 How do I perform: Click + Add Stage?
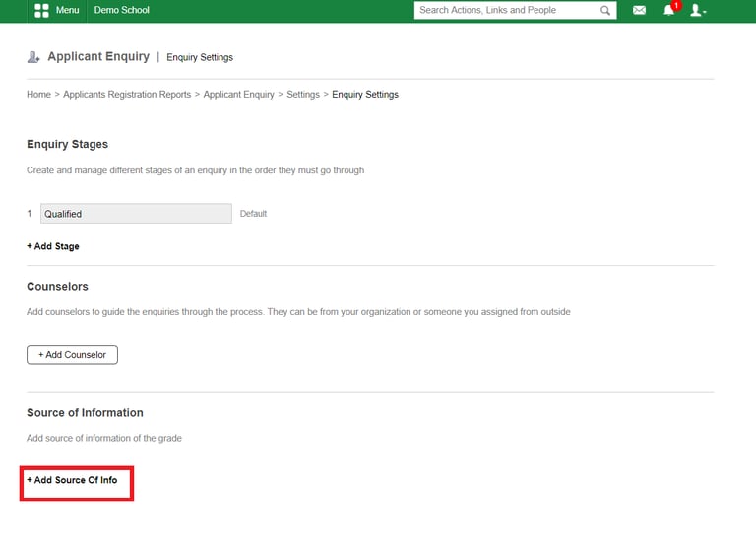tap(53, 246)
